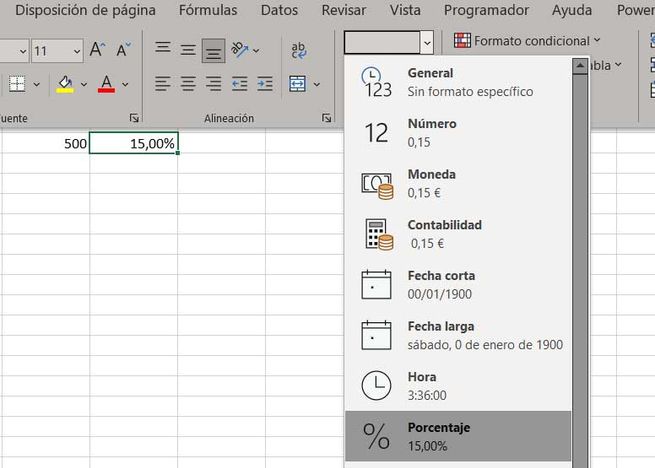Image resolution: width=655 pixels, height=468 pixels.
Task: Select cell containing 15,00%
Action: (134, 143)
